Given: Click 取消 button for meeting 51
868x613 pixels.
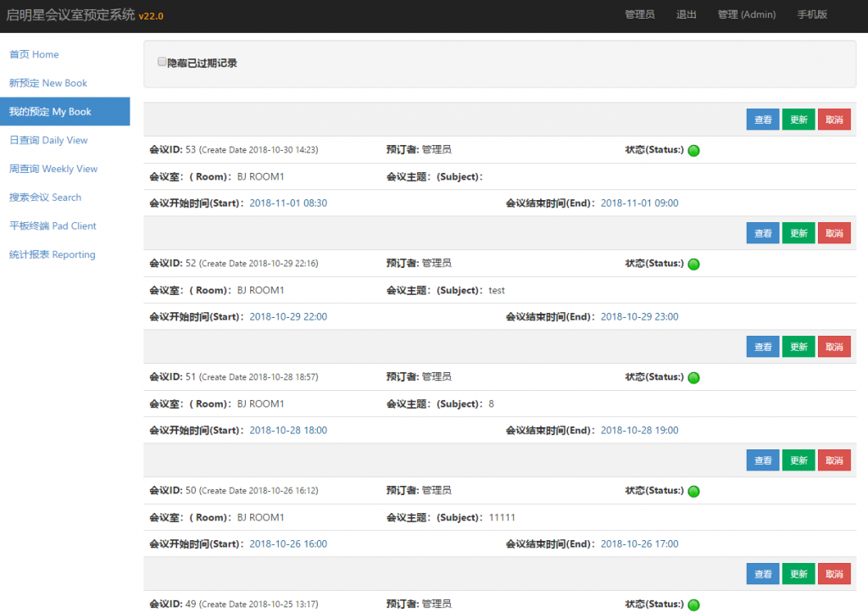Looking at the screenshot, I should pos(834,347).
